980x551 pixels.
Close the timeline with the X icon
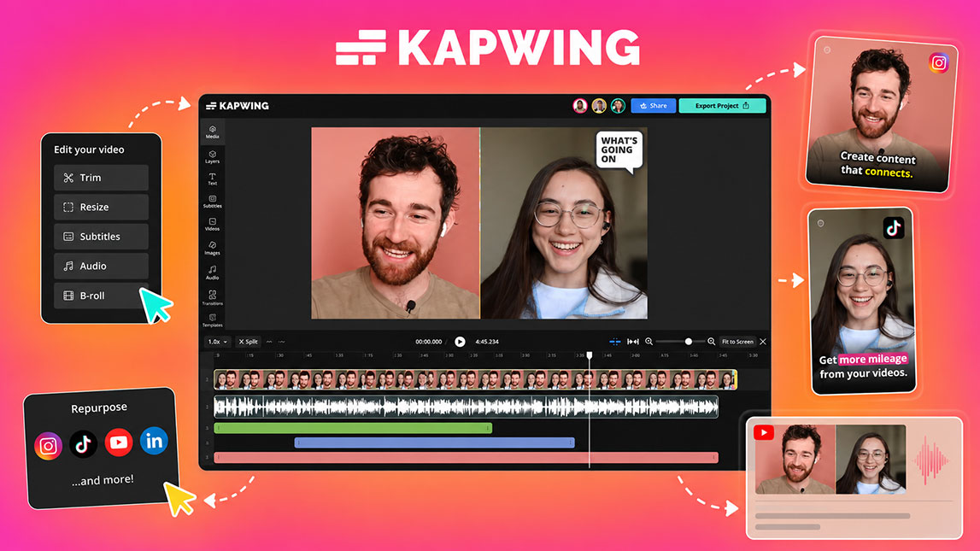click(x=763, y=342)
